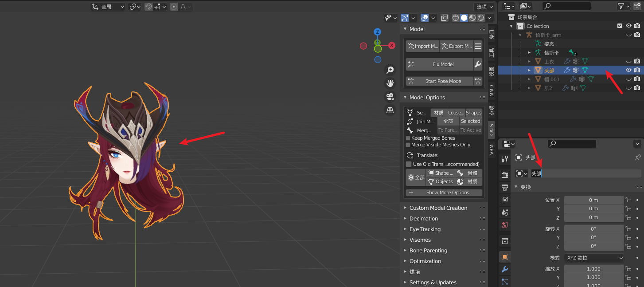Disable render for 帽.001 camera icon
644x287 pixels.
(637, 79)
